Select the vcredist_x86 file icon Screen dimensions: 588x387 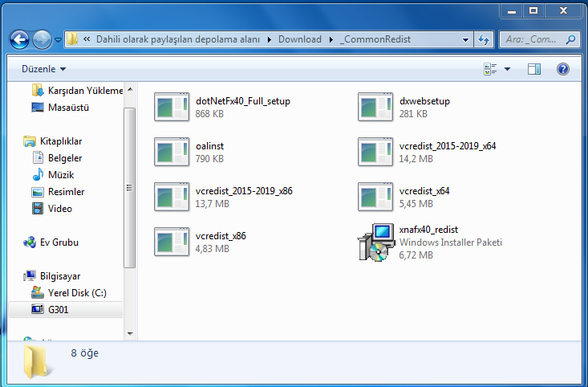[x=172, y=242]
